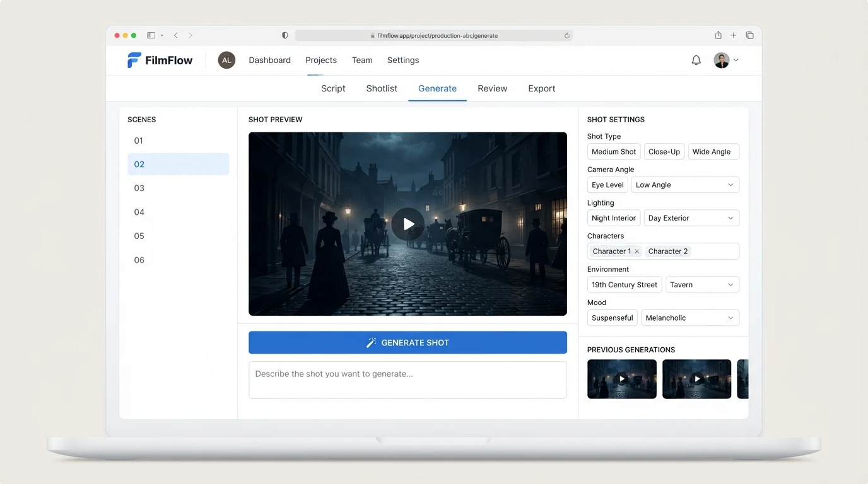The width and height of the screenshot is (868, 484).
Task: Open the Melancholic mood dropdown
Action: (x=690, y=318)
